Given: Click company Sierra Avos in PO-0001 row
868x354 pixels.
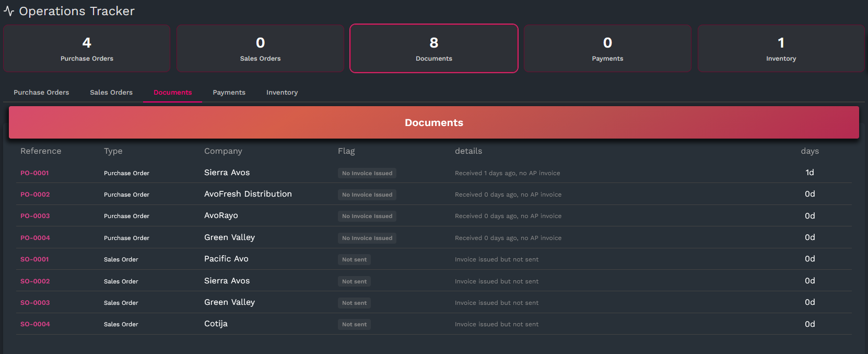Looking at the screenshot, I should click(x=227, y=173).
